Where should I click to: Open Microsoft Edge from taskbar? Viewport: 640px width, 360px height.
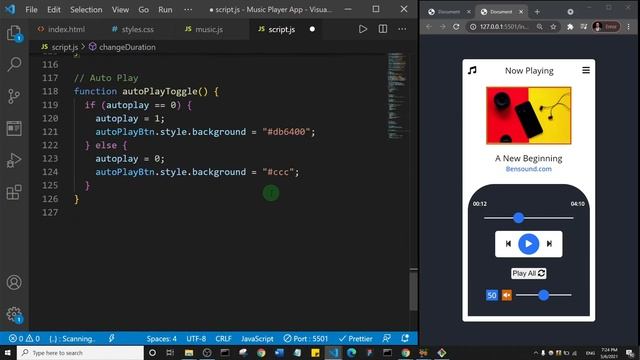coord(351,353)
